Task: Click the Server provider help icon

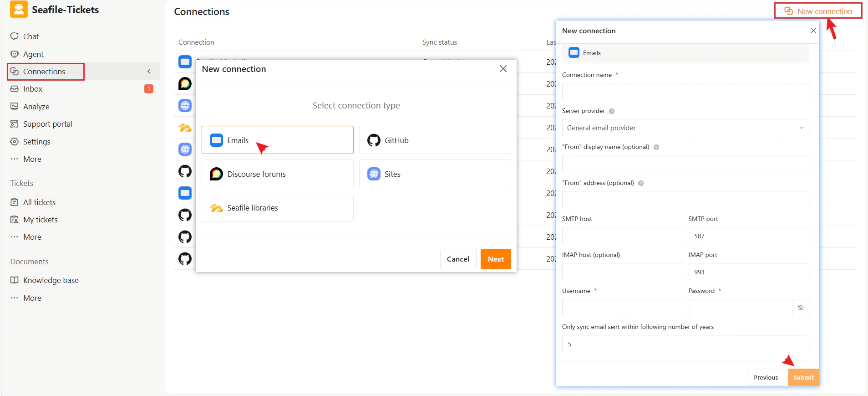Action: (x=612, y=111)
